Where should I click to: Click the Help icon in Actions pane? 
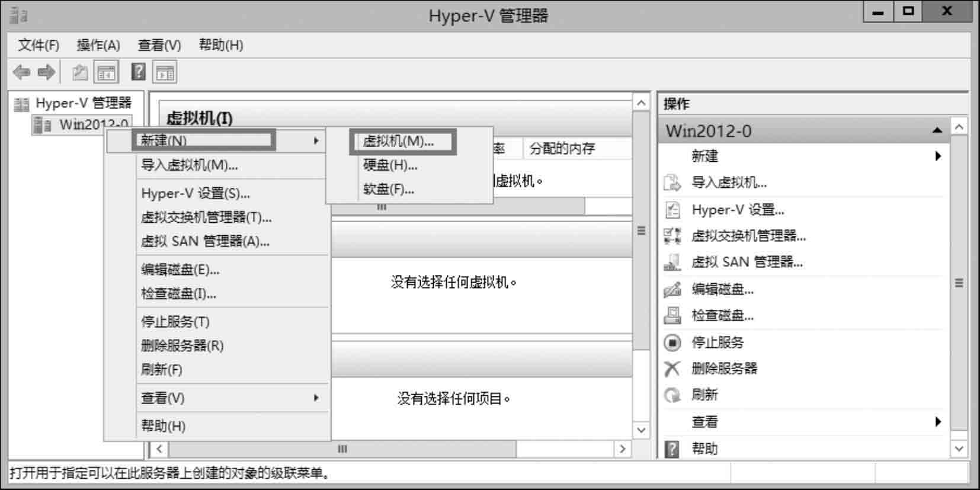pos(672,449)
